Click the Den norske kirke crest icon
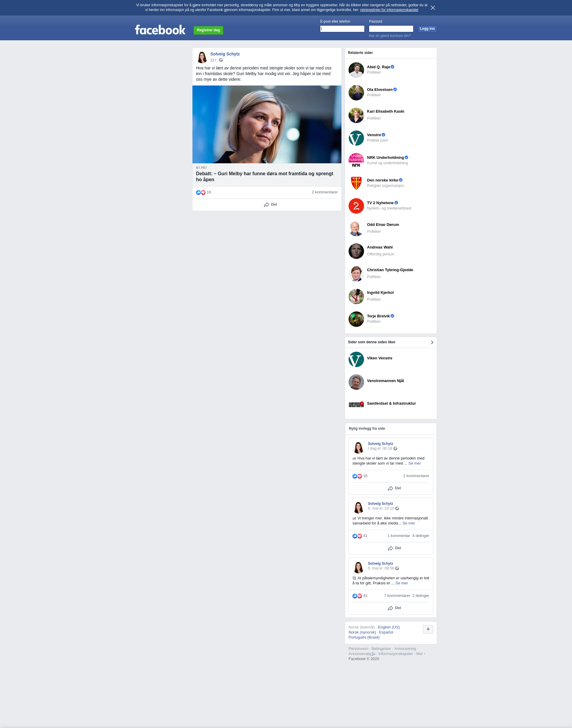The height and width of the screenshot is (728, 572). click(x=356, y=183)
